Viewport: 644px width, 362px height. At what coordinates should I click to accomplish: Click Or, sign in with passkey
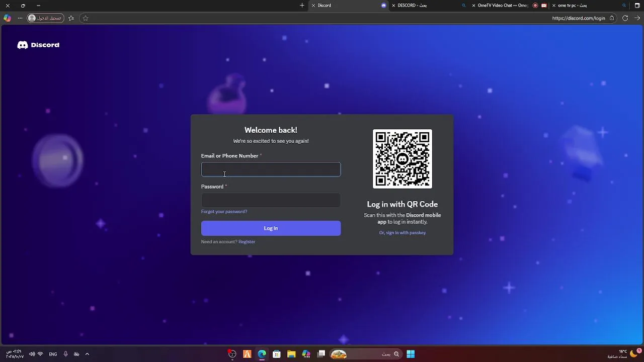click(x=403, y=233)
